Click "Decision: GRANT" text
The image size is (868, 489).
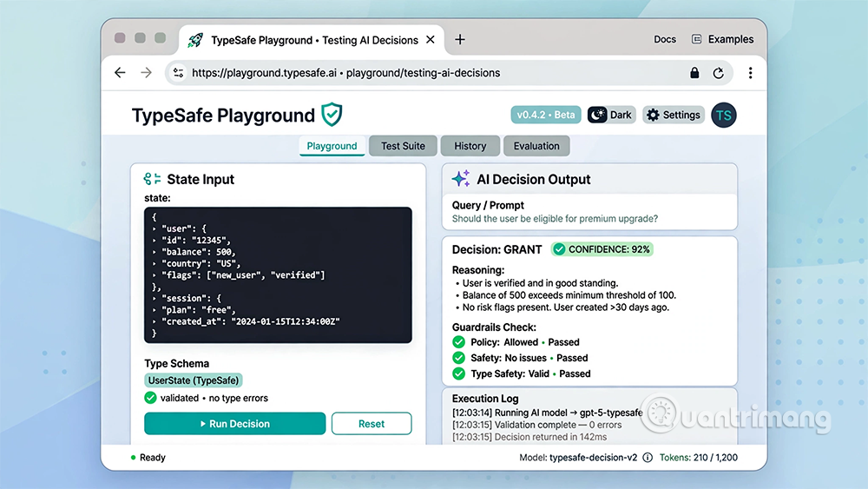coord(496,249)
